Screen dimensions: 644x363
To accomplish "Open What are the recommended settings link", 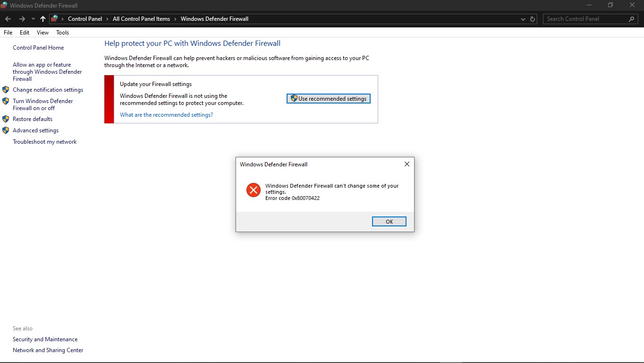I will pos(166,115).
